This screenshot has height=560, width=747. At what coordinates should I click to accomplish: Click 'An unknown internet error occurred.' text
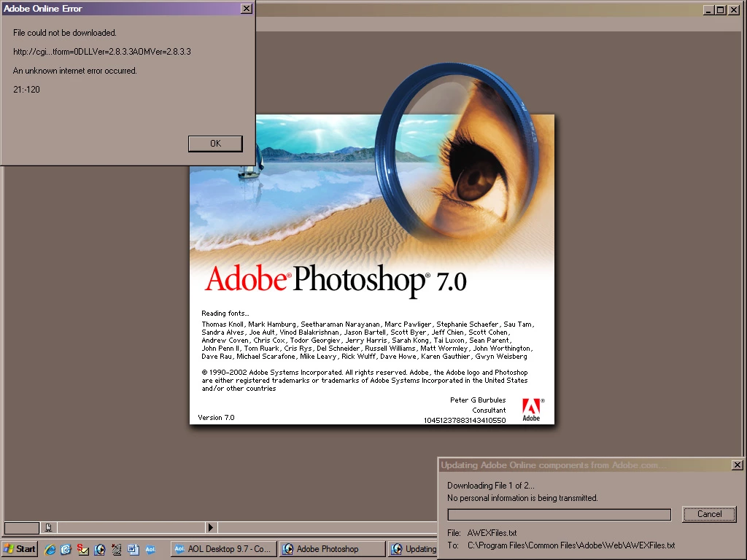(x=75, y=71)
